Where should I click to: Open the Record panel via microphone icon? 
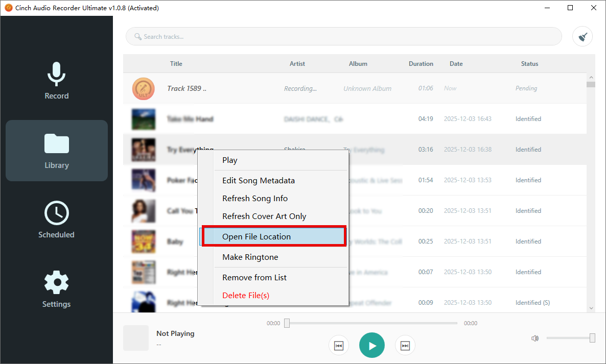click(x=56, y=74)
